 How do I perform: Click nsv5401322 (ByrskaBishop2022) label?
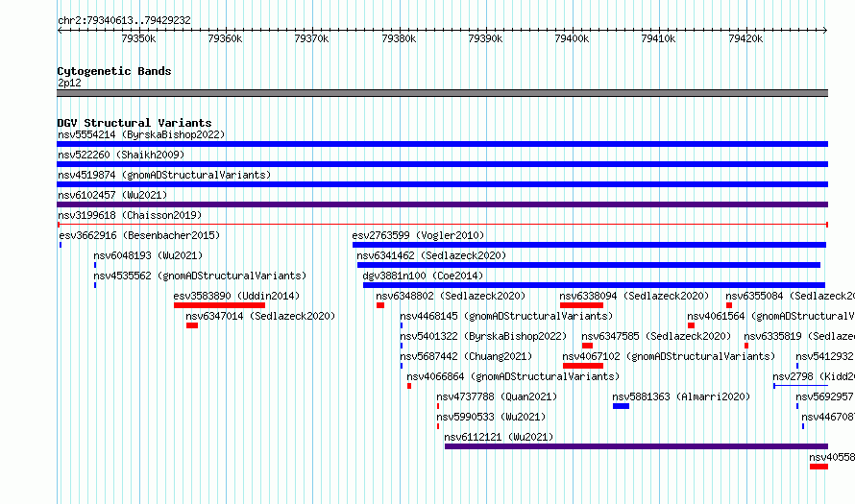tap(483, 336)
